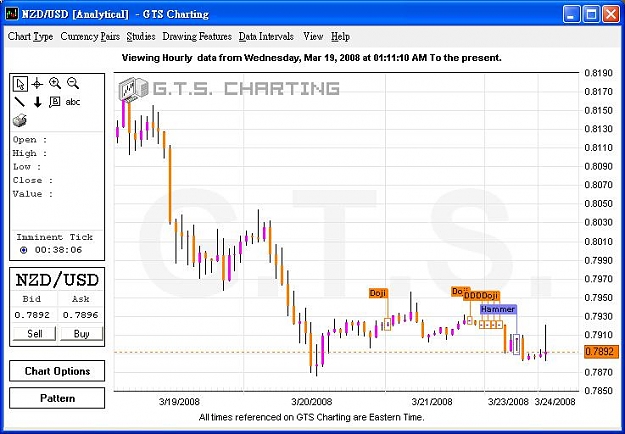The image size is (625, 434).
Task: Click the NZD/USD pair heading
Action: pos(57,280)
